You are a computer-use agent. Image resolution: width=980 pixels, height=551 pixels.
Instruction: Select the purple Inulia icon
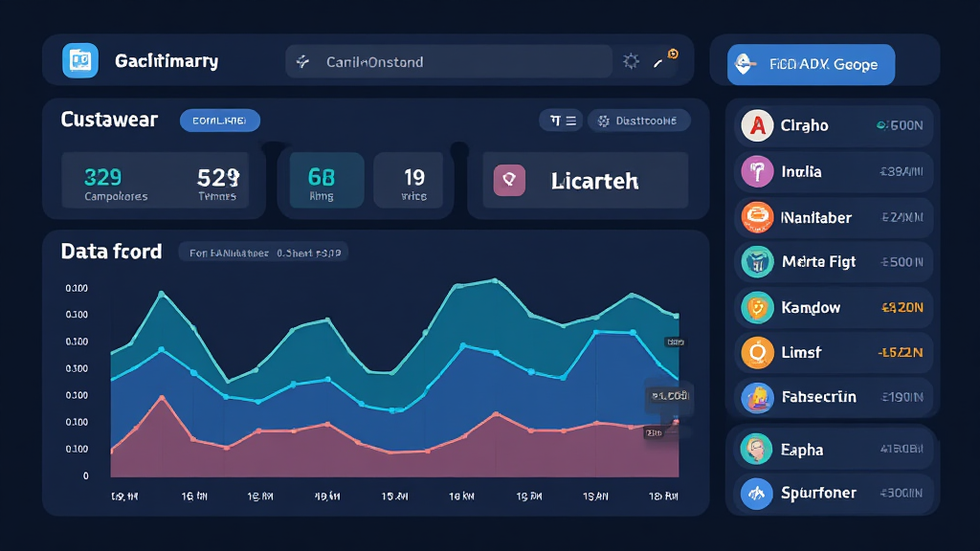click(x=757, y=171)
